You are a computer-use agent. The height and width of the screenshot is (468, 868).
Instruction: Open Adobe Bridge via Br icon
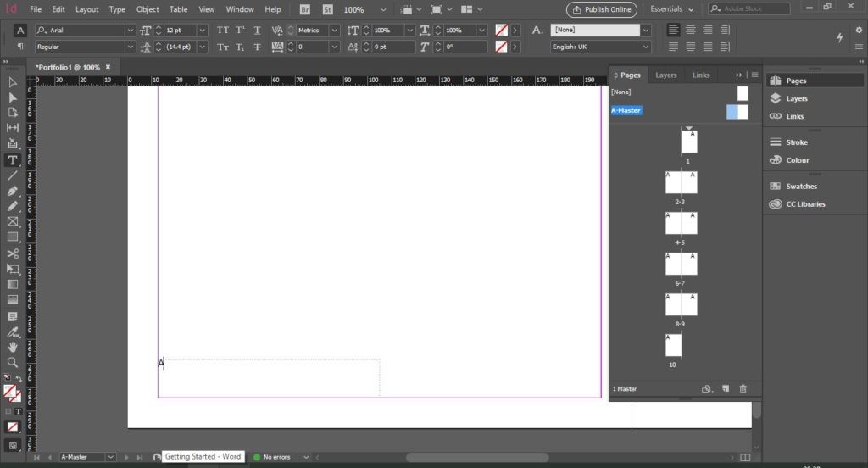click(x=304, y=9)
